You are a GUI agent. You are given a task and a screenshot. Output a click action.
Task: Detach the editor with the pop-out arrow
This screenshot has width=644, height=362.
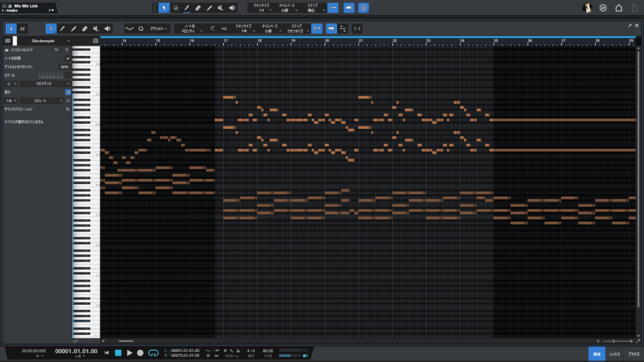628,25
